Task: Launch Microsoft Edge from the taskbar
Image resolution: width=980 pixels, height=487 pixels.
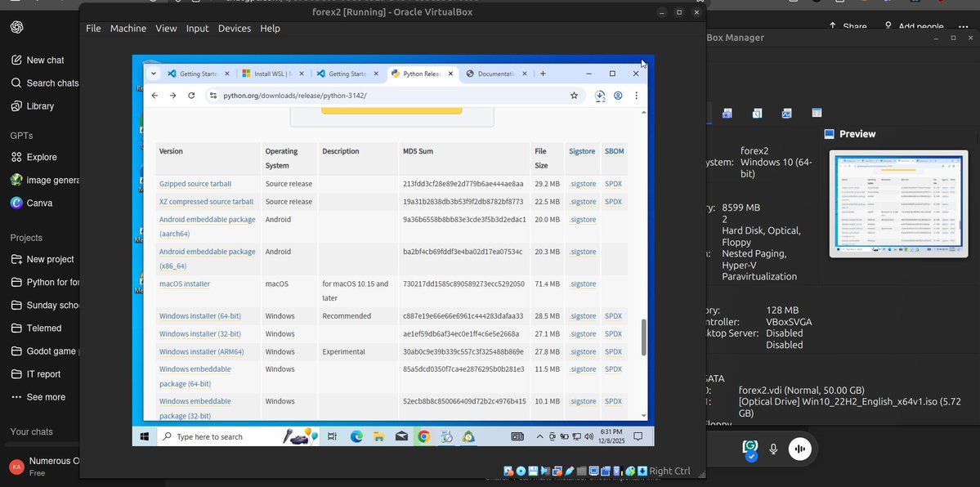Action: pos(356,436)
